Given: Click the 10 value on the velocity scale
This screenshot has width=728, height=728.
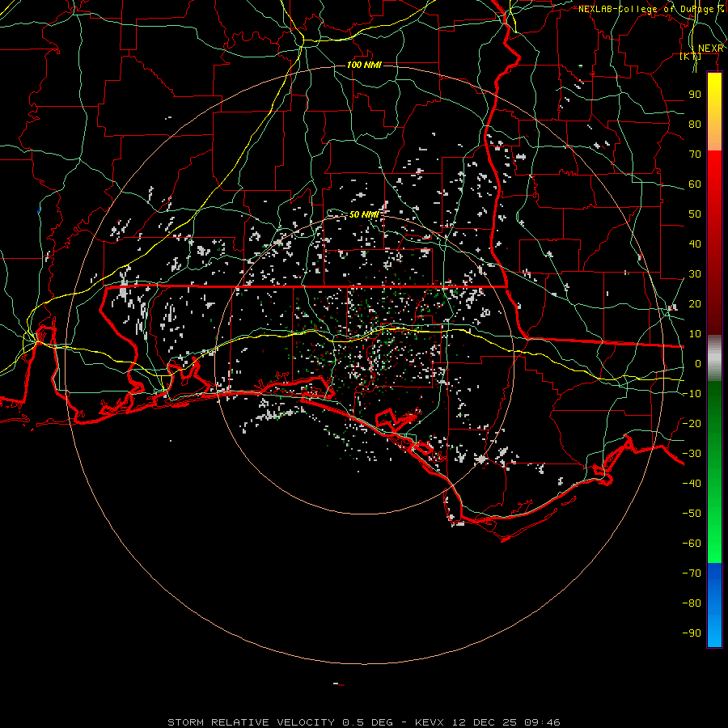Looking at the screenshot, I should (x=695, y=334).
